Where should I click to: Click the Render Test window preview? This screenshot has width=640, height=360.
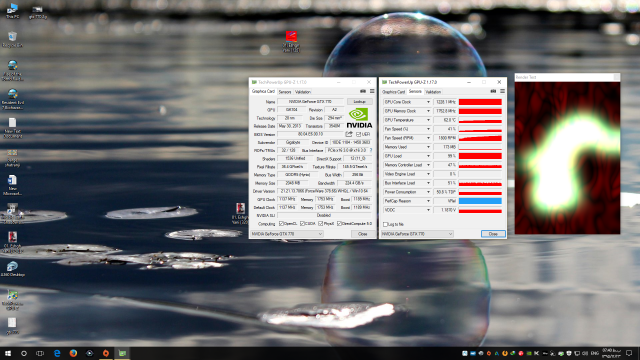pos(567,158)
